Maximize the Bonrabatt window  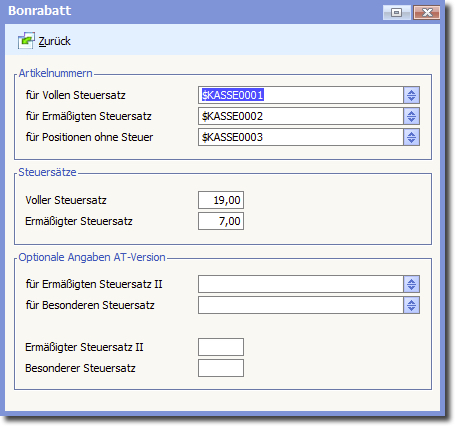pos(396,13)
